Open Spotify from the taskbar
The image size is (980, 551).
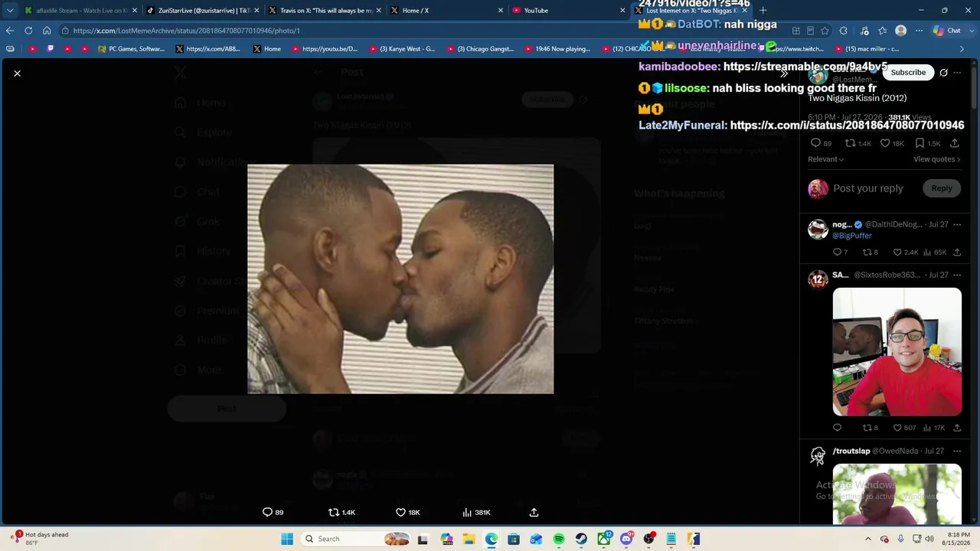click(x=559, y=539)
